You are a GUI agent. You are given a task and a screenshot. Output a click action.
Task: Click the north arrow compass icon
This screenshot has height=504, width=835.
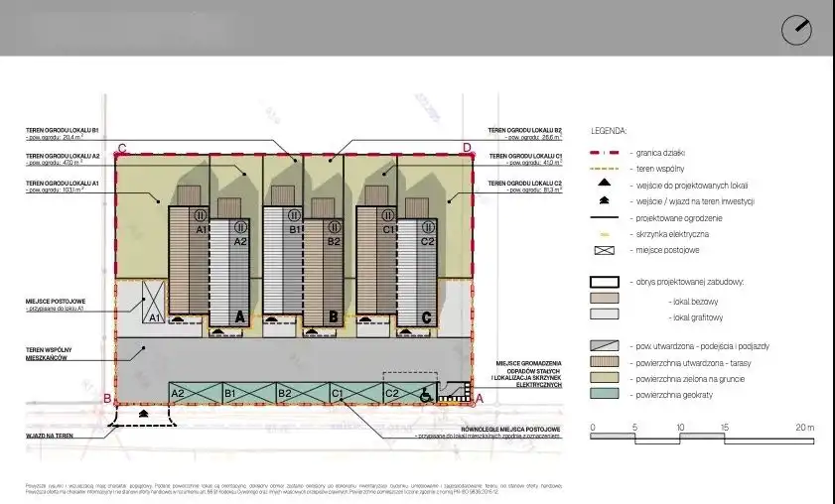(796, 30)
